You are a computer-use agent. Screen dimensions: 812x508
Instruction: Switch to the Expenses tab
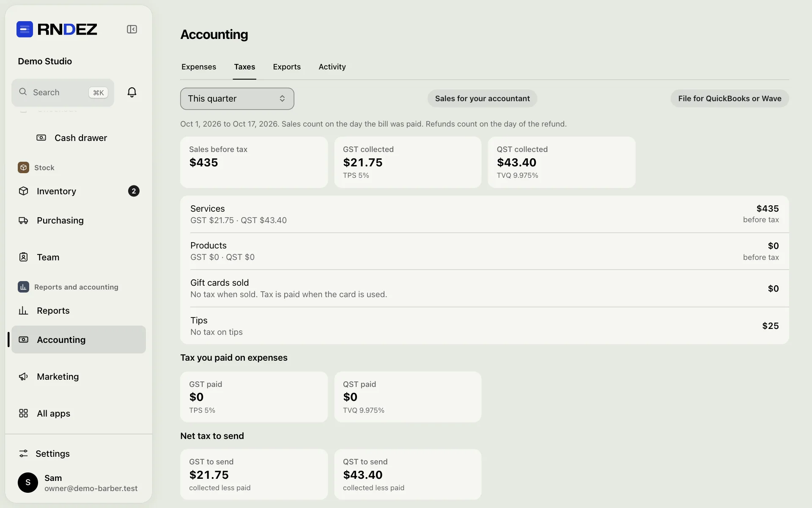(x=199, y=67)
